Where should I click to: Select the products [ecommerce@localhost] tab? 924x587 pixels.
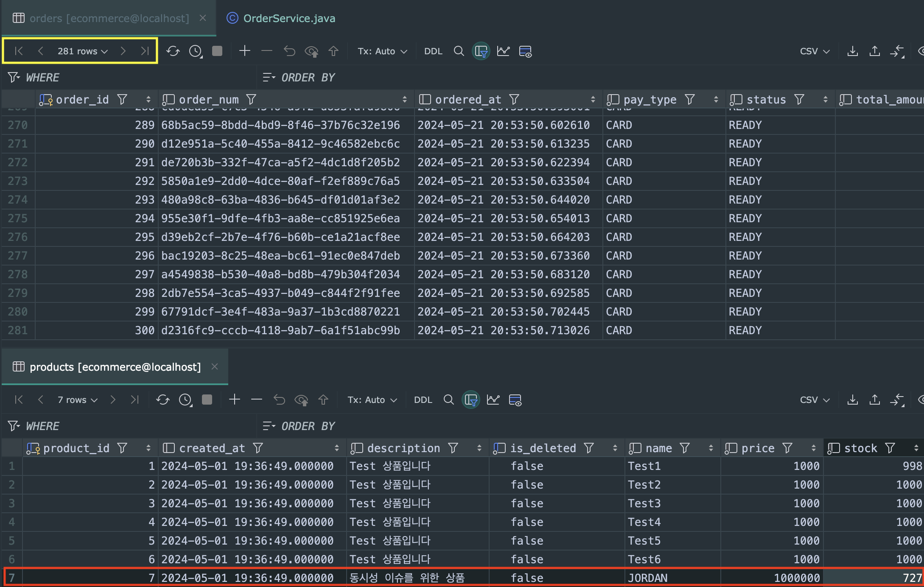click(115, 367)
